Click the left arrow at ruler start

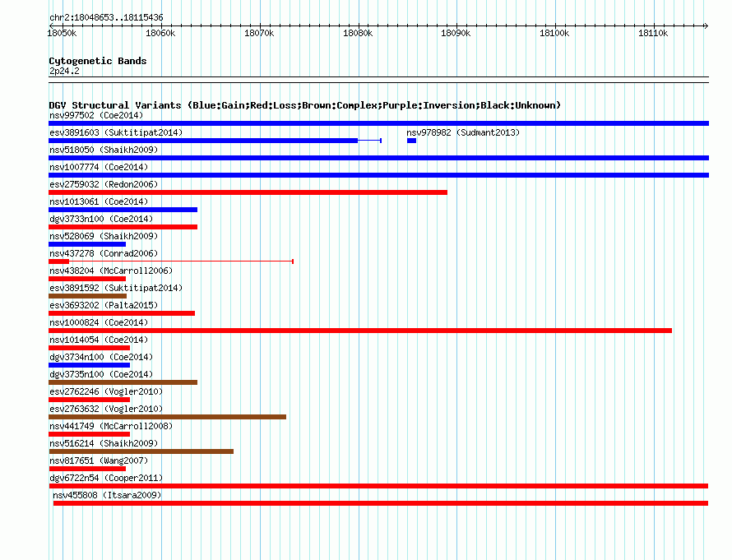click(51, 25)
